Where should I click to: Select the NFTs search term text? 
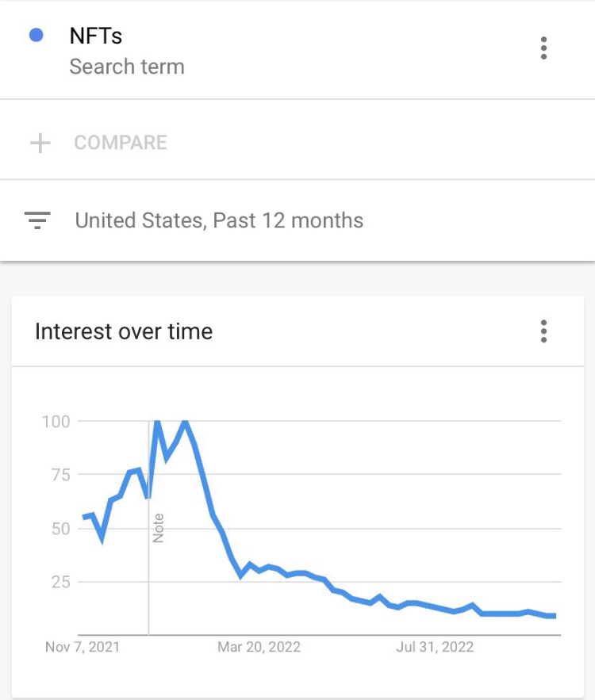pos(96,36)
